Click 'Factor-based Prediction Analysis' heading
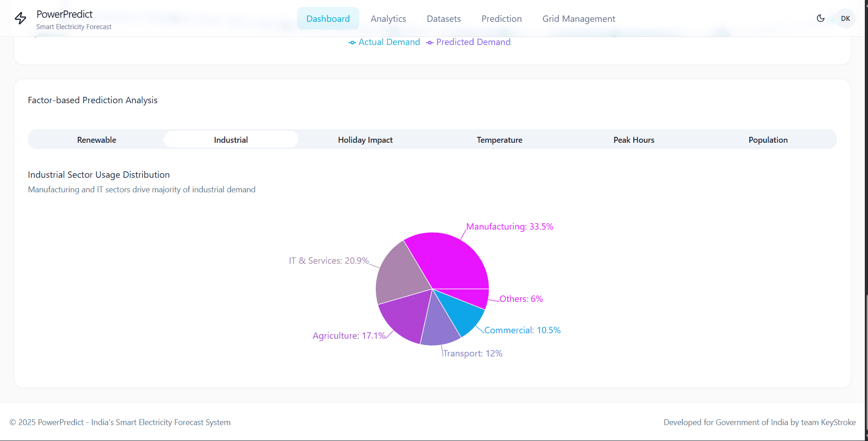Viewport: 868px width, 441px height. 92,100
